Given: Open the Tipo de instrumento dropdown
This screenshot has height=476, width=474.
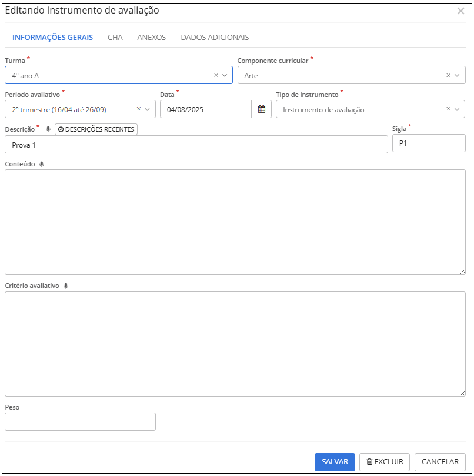Looking at the screenshot, I should pyautogui.click(x=457, y=109).
